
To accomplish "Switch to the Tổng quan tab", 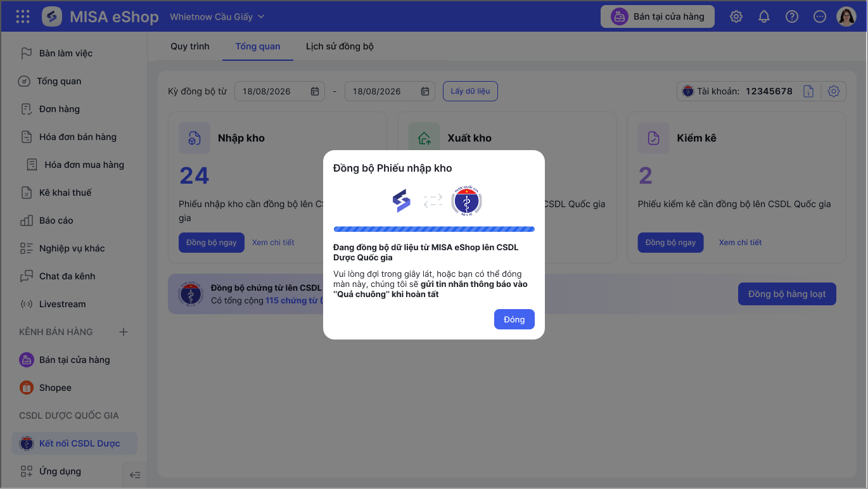I will 258,46.
